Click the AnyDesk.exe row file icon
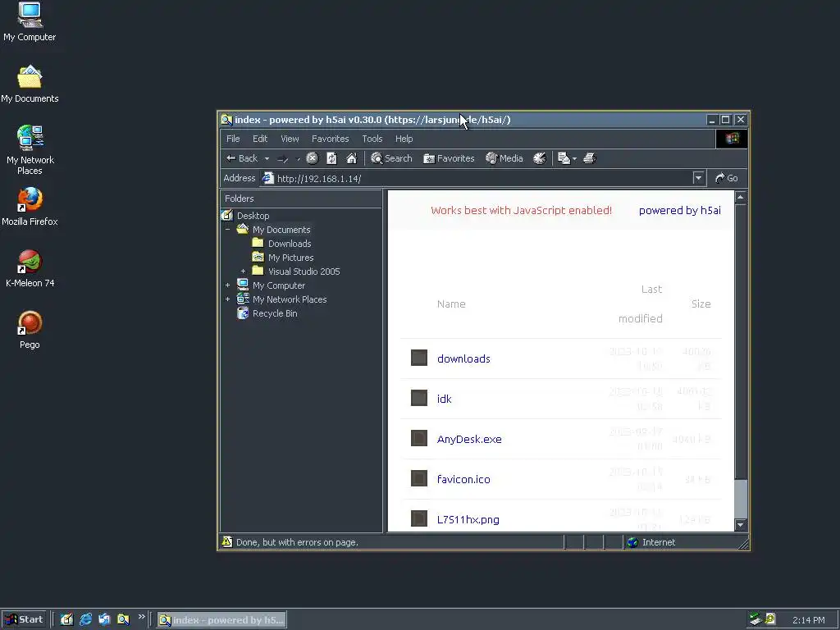Image resolution: width=840 pixels, height=630 pixels. coord(419,438)
